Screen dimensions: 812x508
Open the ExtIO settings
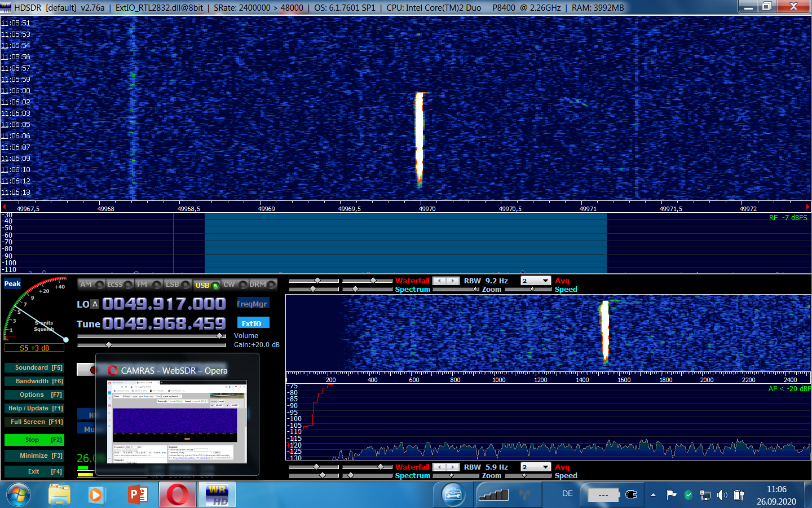pos(252,323)
